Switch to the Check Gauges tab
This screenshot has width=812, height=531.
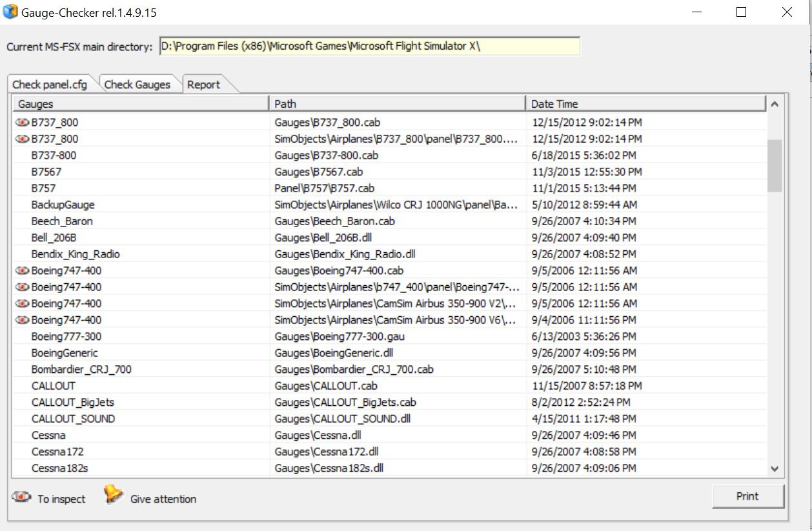pos(137,85)
